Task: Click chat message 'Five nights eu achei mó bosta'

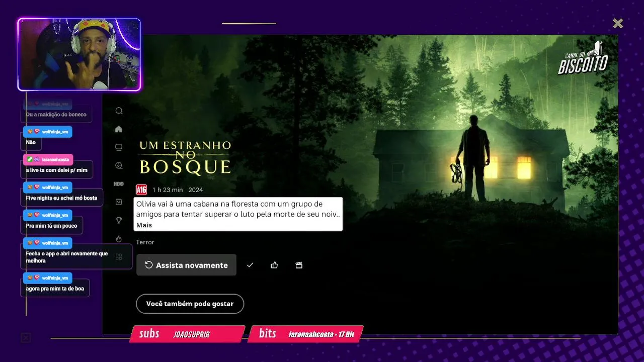Action: [62, 198]
